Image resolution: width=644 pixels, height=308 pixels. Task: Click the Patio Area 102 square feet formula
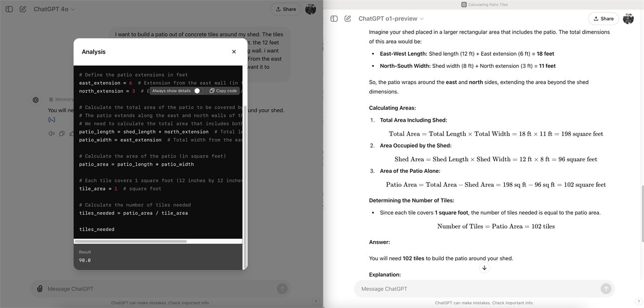[x=496, y=185]
